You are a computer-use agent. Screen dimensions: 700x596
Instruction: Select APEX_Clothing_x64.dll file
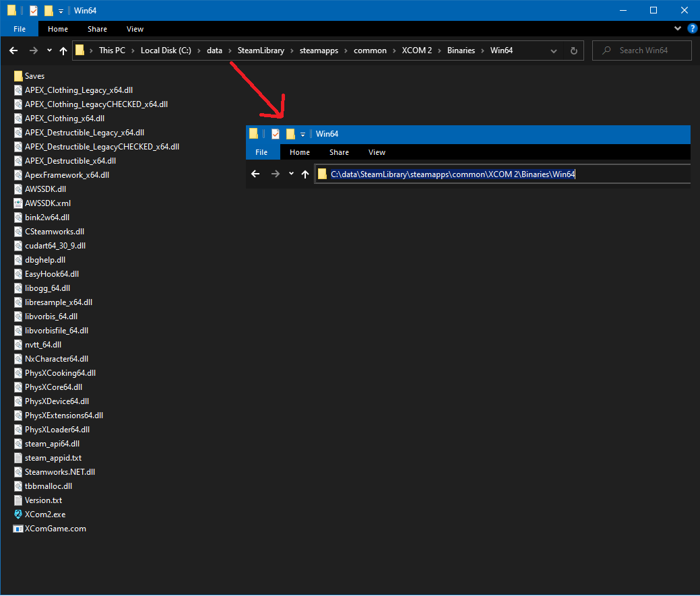pyautogui.click(x=59, y=119)
